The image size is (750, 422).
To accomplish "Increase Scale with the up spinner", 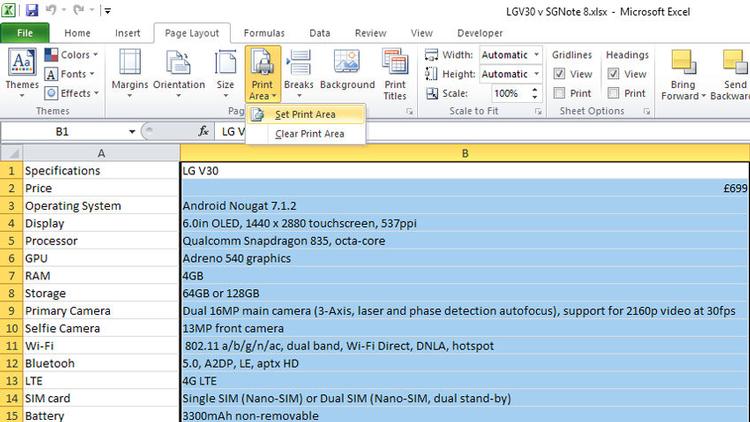I will pyautogui.click(x=535, y=89).
